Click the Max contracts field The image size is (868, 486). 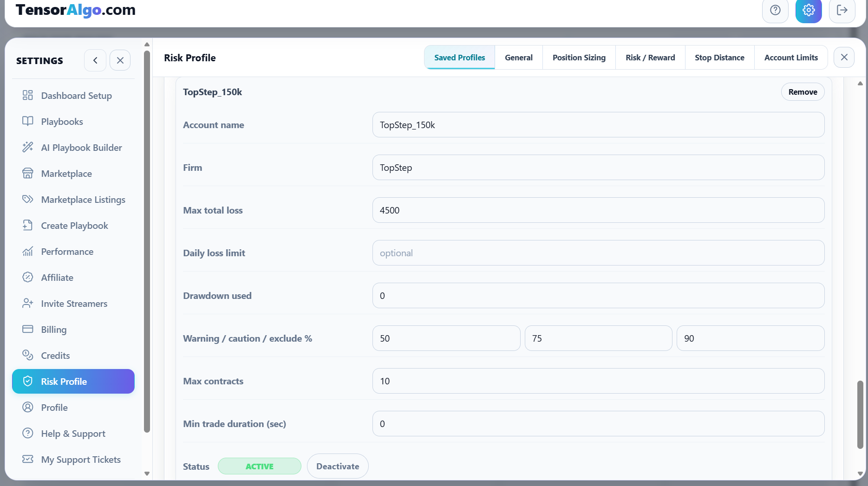(x=598, y=381)
